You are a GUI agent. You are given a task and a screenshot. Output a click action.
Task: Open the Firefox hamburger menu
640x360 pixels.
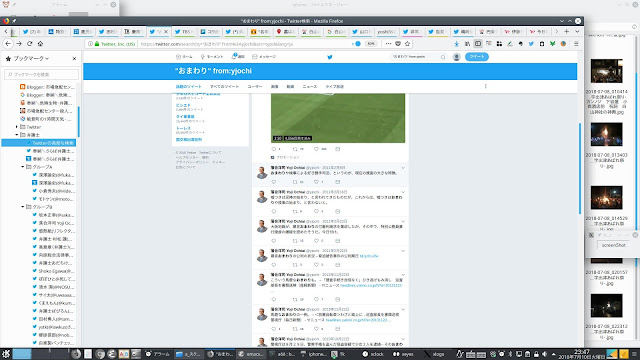point(576,44)
